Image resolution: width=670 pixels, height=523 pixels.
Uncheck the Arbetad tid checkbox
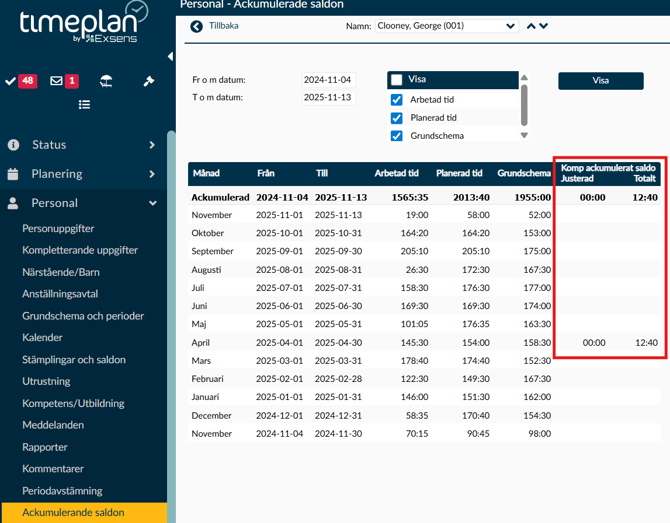click(x=397, y=100)
